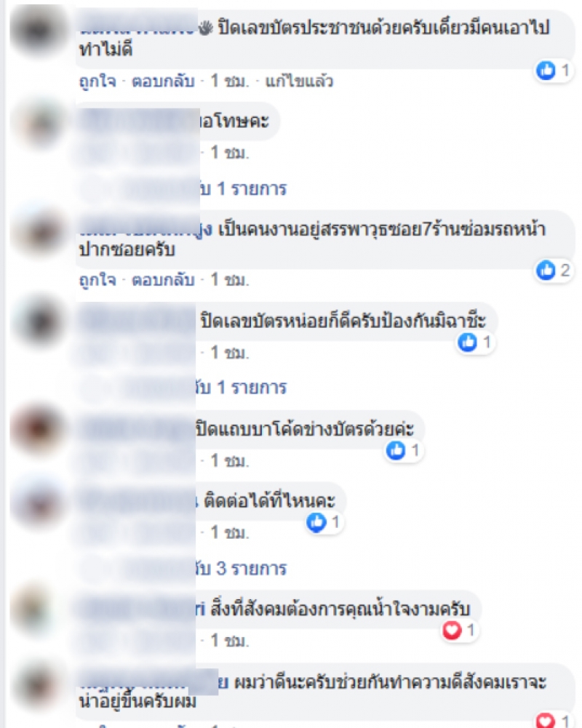Click heart reaction on สิ่งที่สังคมต้องการ comment

click(452, 630)
